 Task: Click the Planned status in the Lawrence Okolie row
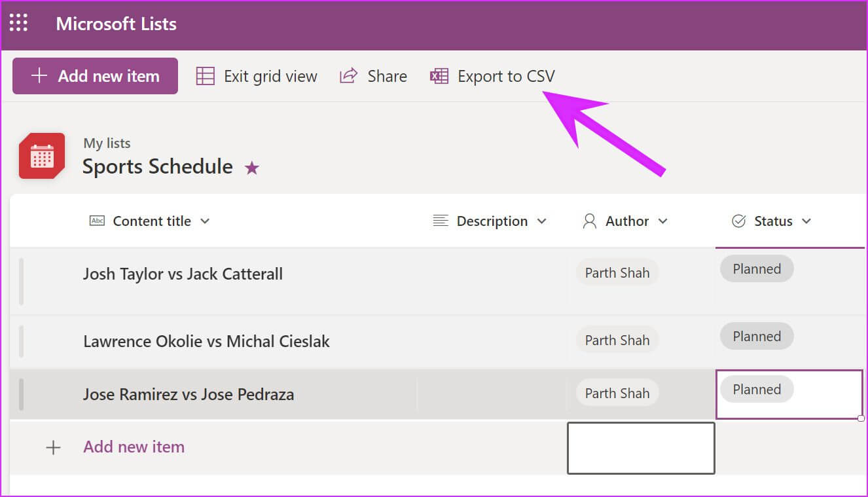[757, 337]
